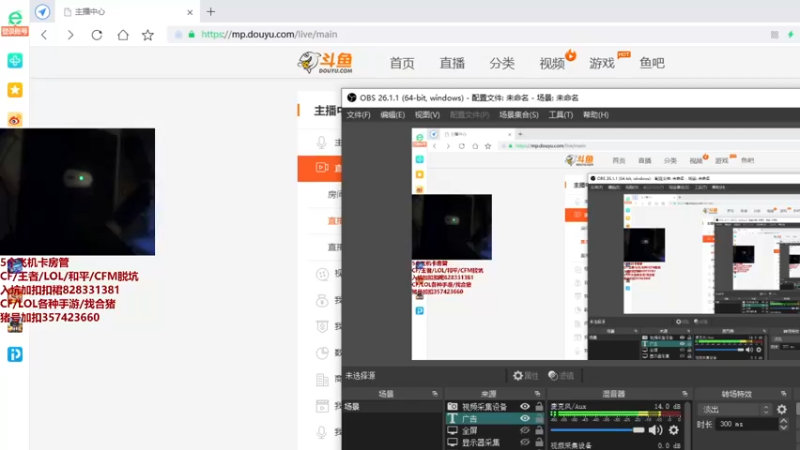This screenshot has height=450, width=800.
Task: Click the OBS 滤镜 filters button
Action: 561,376
